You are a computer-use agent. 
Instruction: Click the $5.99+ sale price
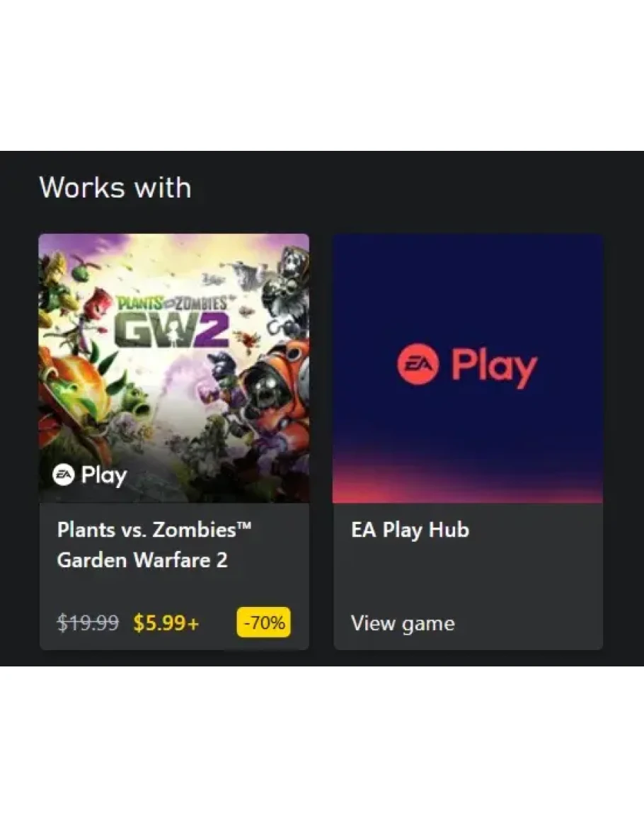pyautogui.click(x=166, y=623)
